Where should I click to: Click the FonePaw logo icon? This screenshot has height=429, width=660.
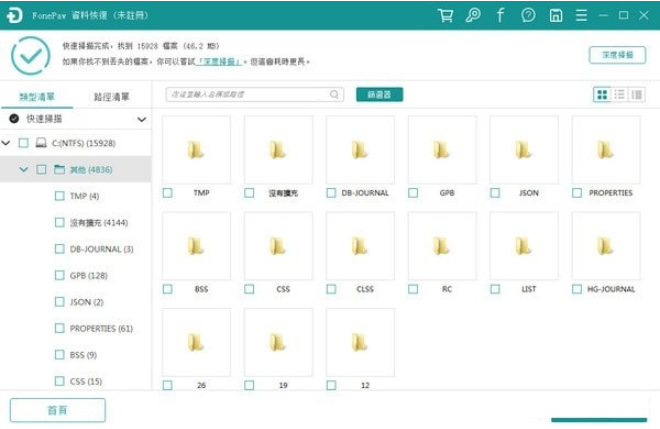[x=14, y=16]
